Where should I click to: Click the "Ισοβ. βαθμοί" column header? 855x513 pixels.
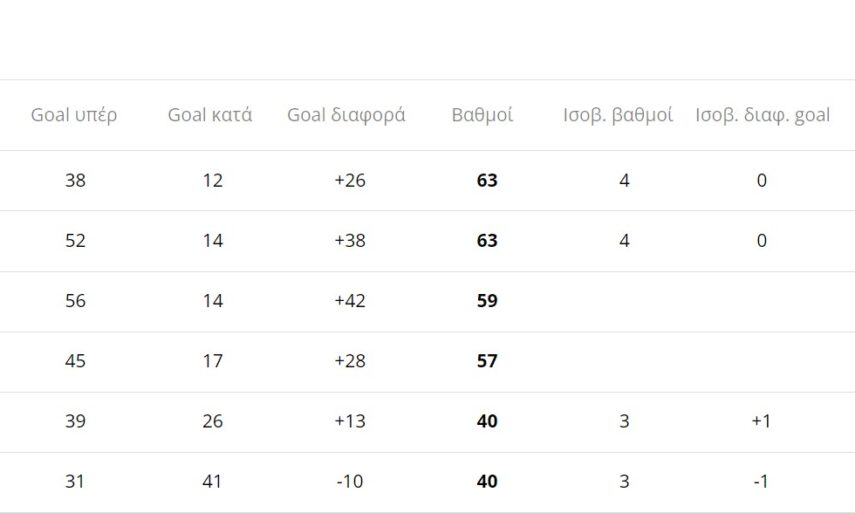click(617, 115)
